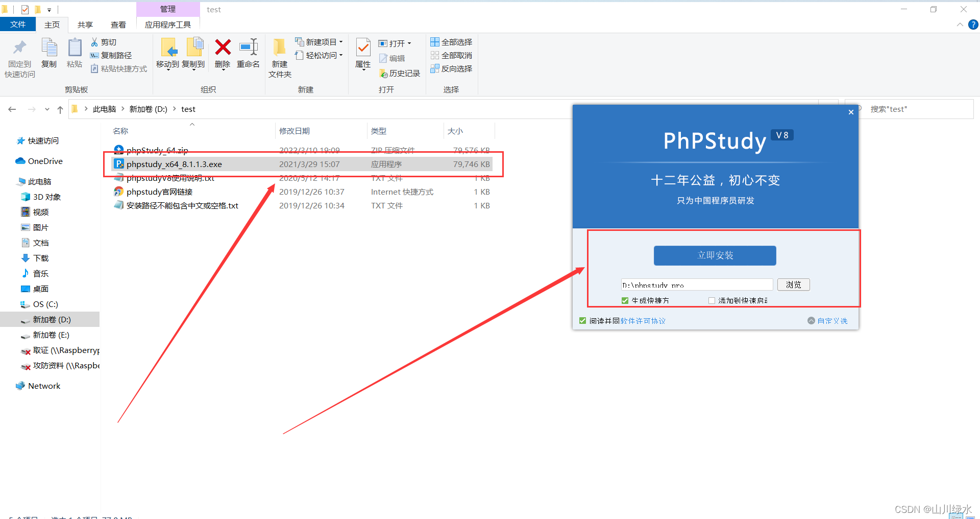This screenshot has width=980, height=519.
Task: Switch to the Home (主页) ribbon tab
Action: [52, 25]
